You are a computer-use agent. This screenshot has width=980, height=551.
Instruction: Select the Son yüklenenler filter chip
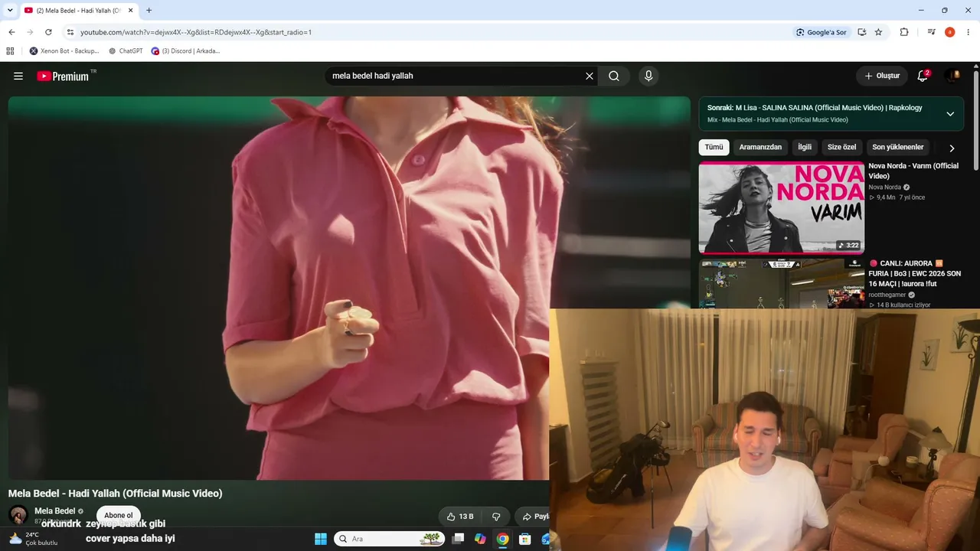point(898,147)
